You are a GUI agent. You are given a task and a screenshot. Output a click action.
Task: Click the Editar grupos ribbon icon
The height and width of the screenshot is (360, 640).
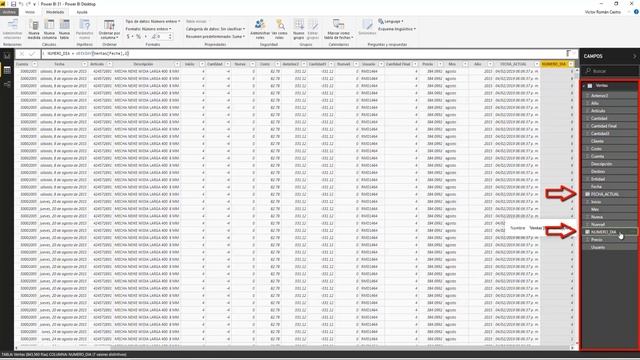313,29
